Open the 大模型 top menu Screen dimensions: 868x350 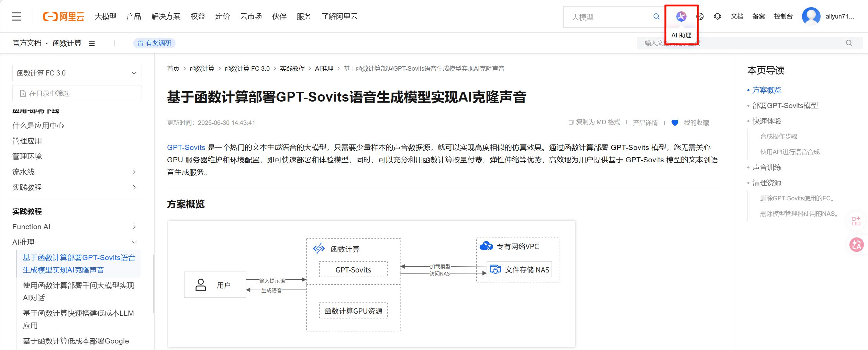click(105, 16)
